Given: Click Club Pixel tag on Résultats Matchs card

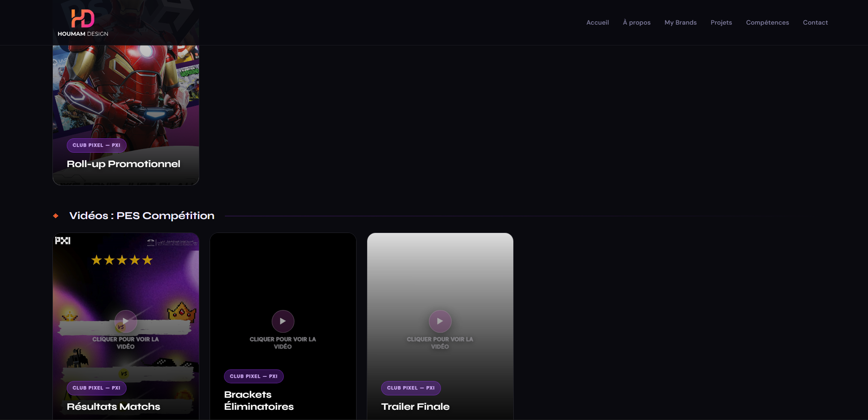Looking at the screenshot, I should tap(96, 388).
